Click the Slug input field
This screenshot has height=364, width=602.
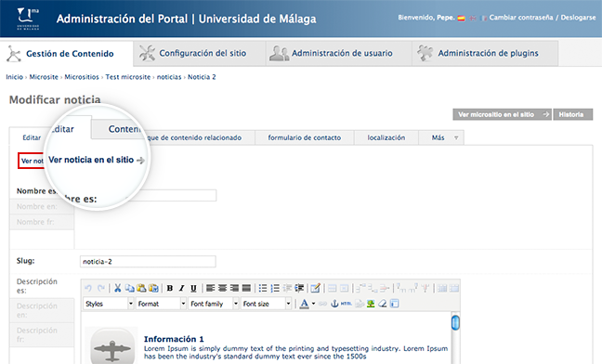tap(148, 262)
